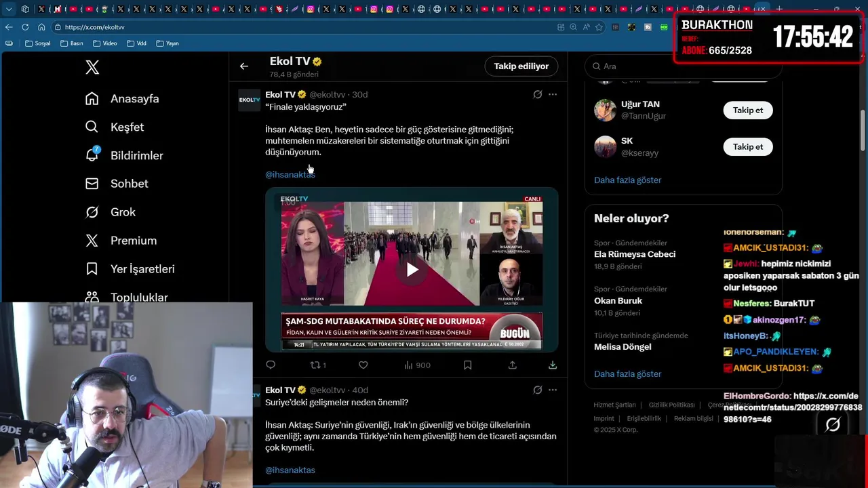This screenshot has width=868, height=488.
Task: Open Bildirimler notifications with badge
Action: pos(124,156)
